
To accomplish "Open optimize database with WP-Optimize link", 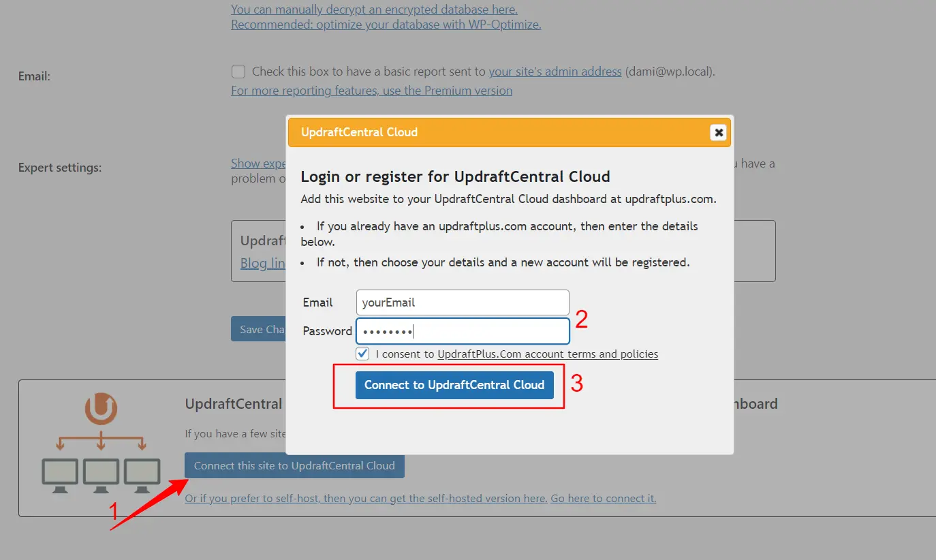I will [386, 25].
